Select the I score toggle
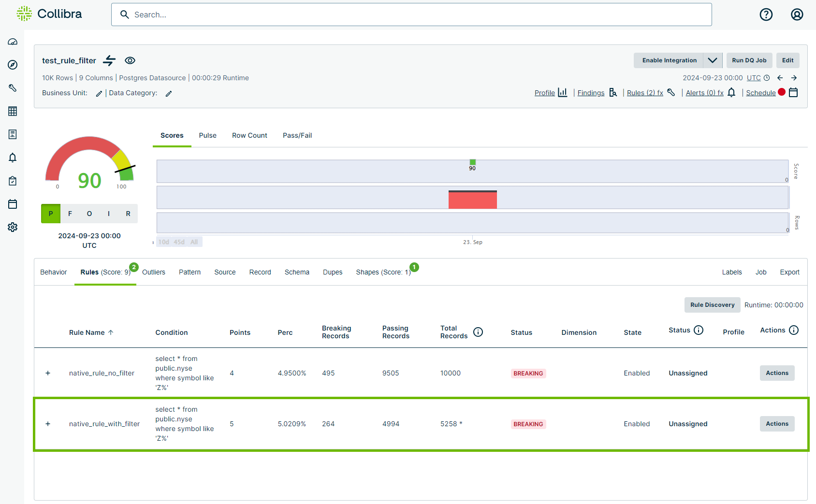The image size is (816, 504). coord(109,214)
